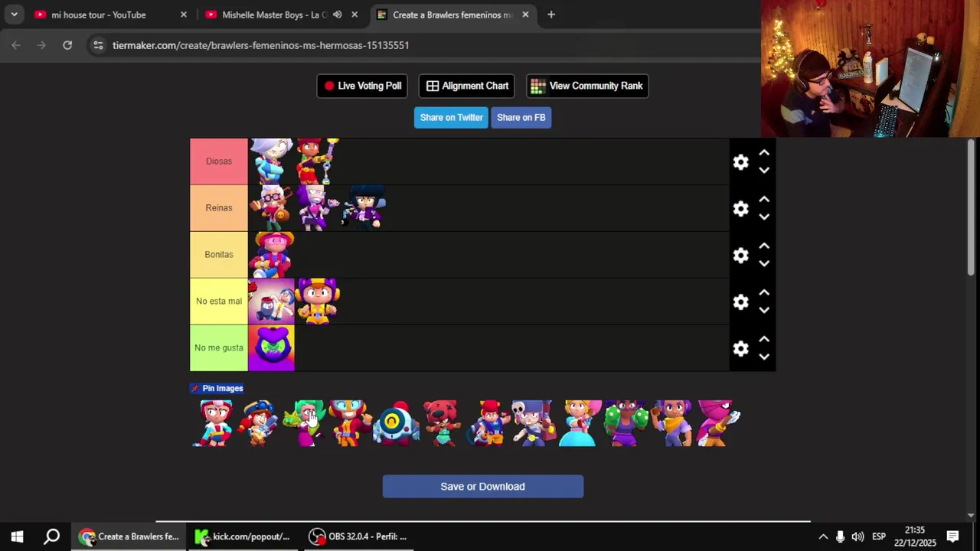Toggle Pin Images option
The height and width of the screenshot is (551, 980).
pos(217,388)
